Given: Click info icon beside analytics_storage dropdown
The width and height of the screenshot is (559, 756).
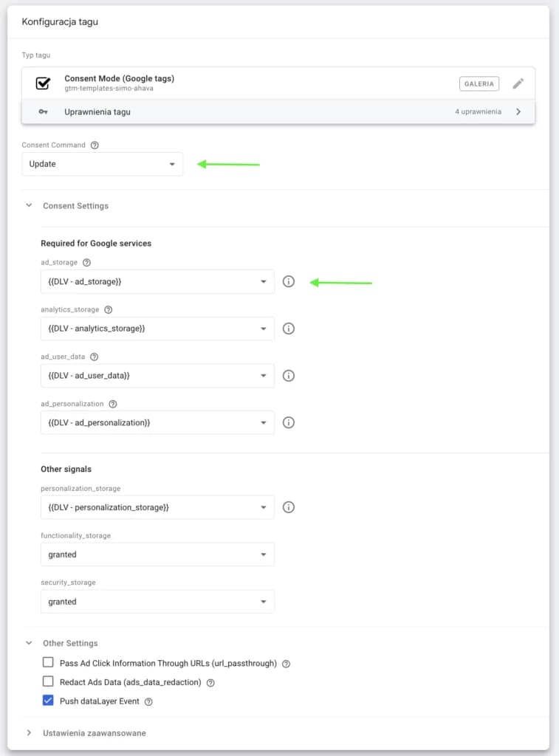Looking at the screenshot, I should coord(289,329).
